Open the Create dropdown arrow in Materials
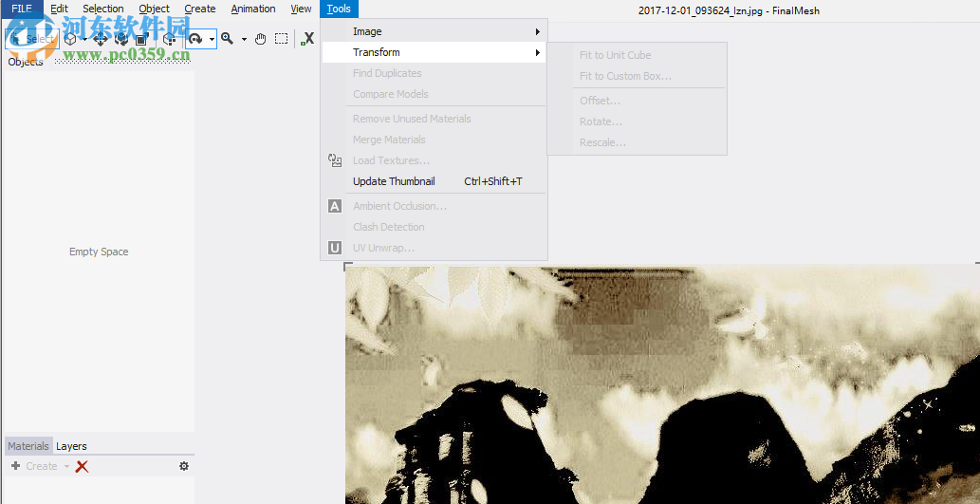This screenshot has width=980, height=504. pyautogui.click(x=66, y=466)
